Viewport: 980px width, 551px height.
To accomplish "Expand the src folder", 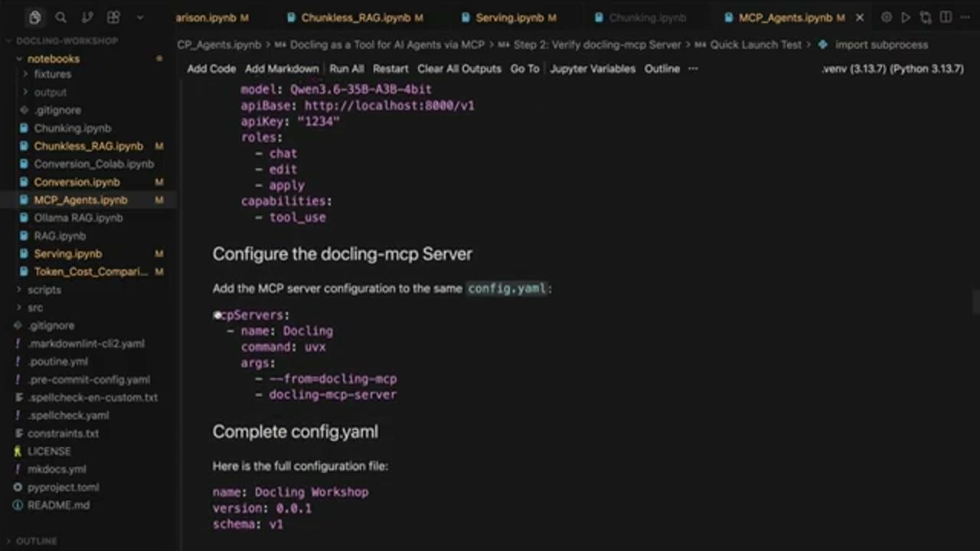I will [x=35, y=308].
